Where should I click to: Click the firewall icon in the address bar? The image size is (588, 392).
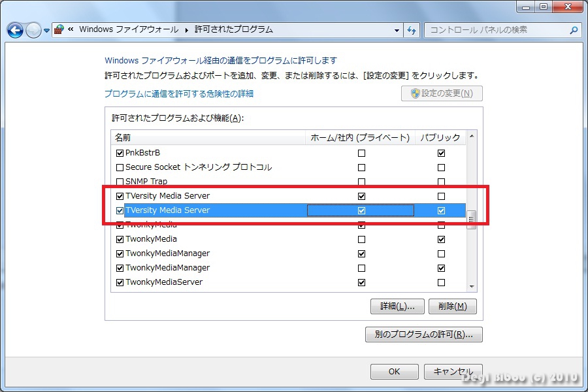pos(59,29)
